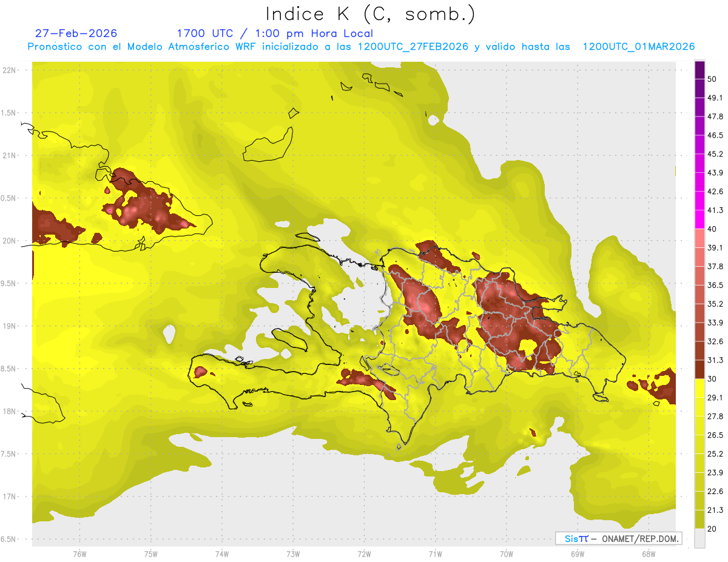This screenshot has height=562, width=728.
Task: Click the 76W longitude axis label
Action: 79,554
